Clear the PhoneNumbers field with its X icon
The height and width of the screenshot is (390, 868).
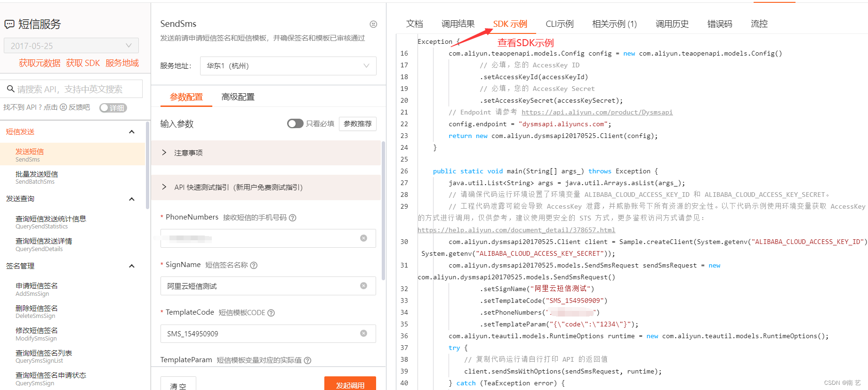tap(363, 238)
